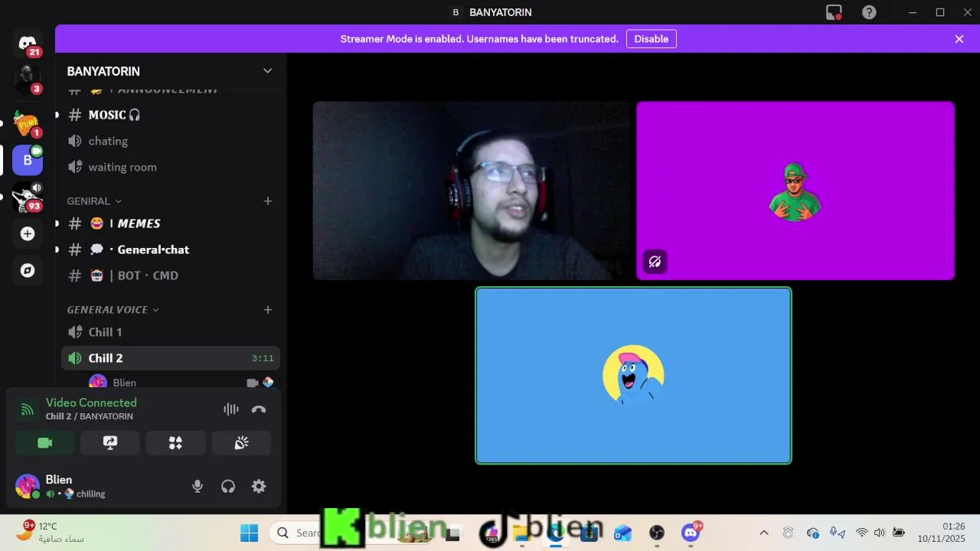Select the B server icon
The image size is (980, 551).
point(28,160)
